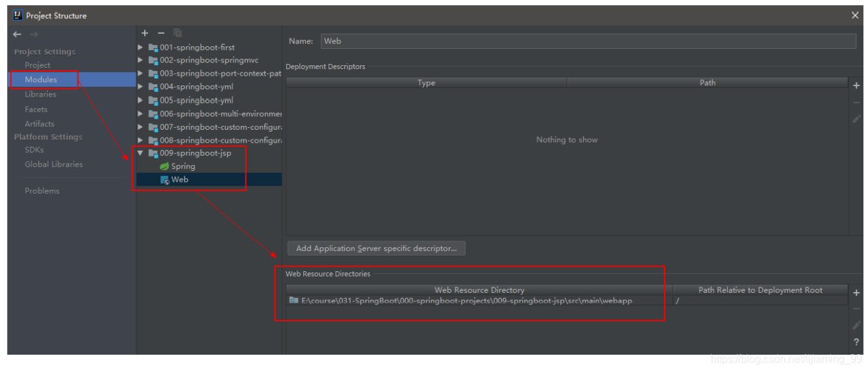Remove deployment descriptor with minus icon
Screen dimensions: 868x371
click(x=856, y=102)
